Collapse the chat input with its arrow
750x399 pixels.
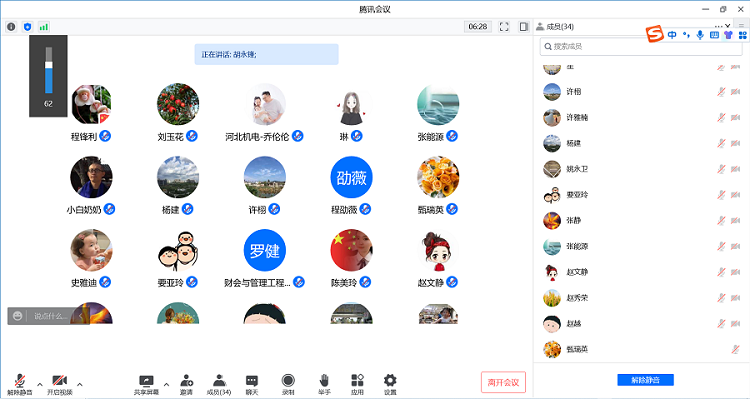tap(81, 316)
